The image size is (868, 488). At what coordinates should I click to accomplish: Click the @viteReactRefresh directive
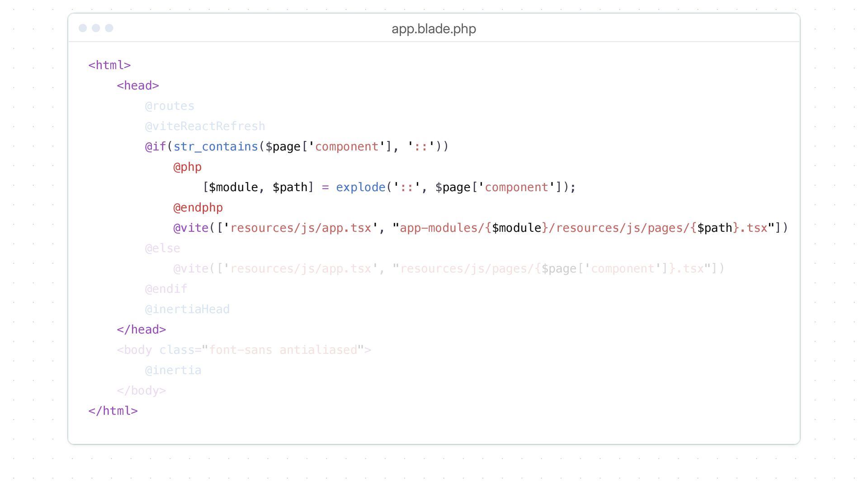(205, 127)
